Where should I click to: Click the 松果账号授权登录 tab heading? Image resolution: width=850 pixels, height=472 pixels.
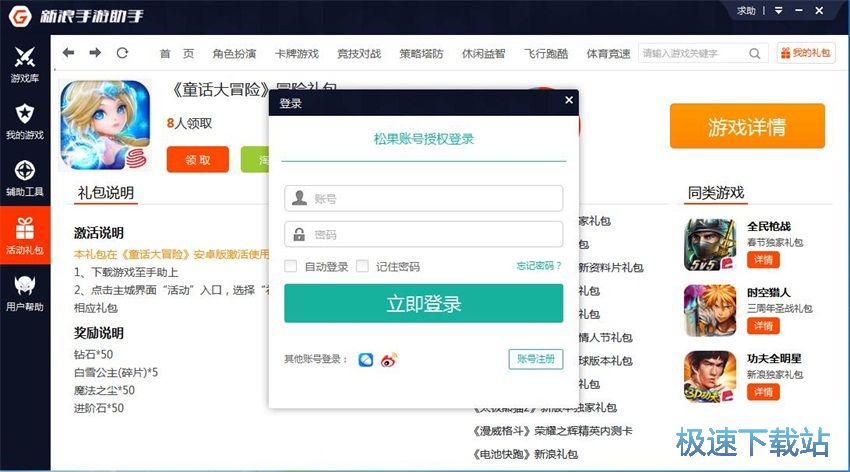click(x=423, y=139)
